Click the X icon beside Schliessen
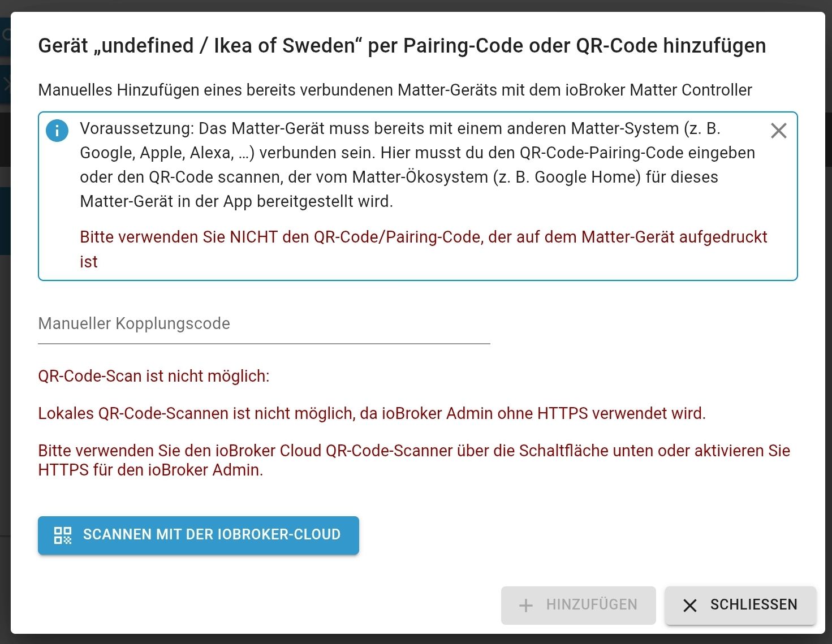This screenshot has height=644, width=832. point(689,606)
